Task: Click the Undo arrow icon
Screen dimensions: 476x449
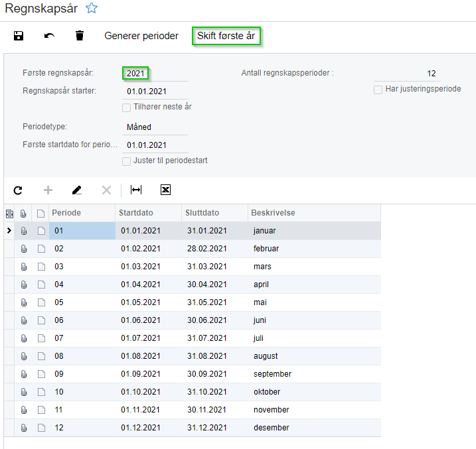Action: pos(49,36)
